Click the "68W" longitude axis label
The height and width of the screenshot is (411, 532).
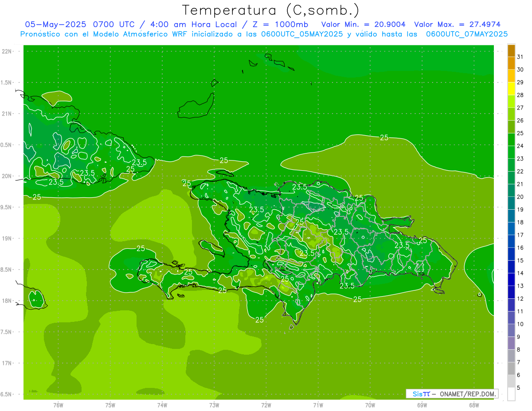[x=474, y=405]
